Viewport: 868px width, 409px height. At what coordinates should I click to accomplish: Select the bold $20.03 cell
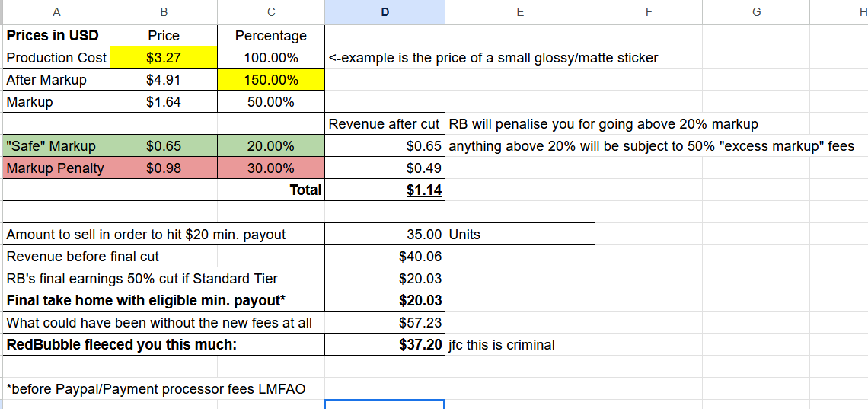(385, 301)
